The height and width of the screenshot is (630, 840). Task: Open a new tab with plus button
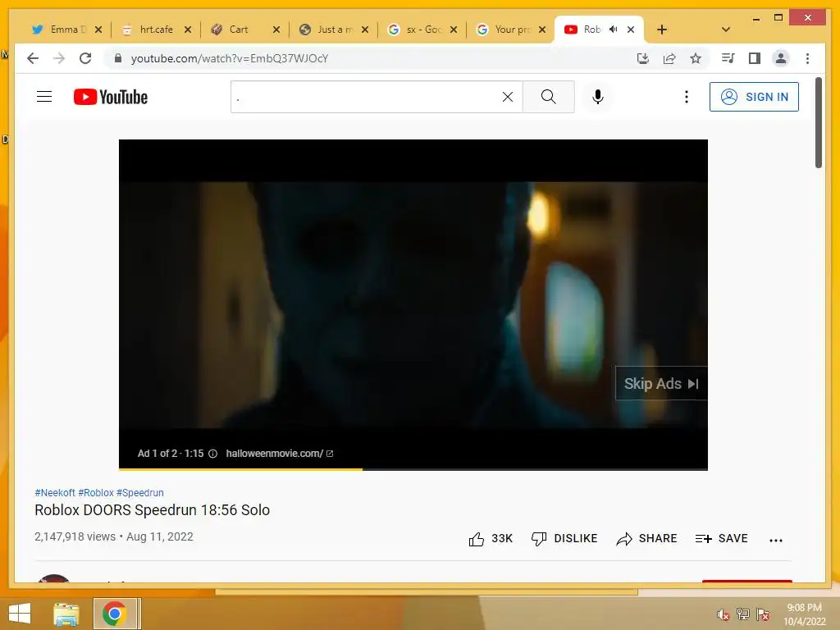point(662,30)
